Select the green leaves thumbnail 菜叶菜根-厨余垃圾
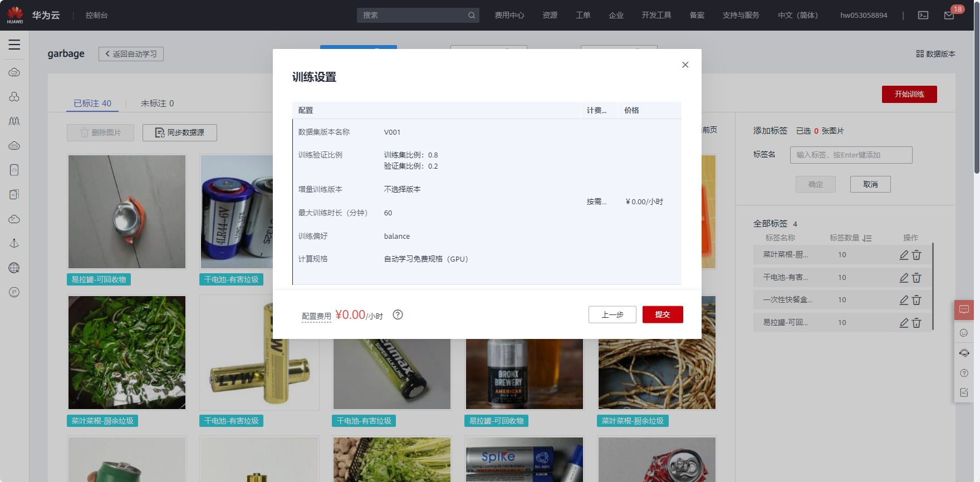 (127, 352)
